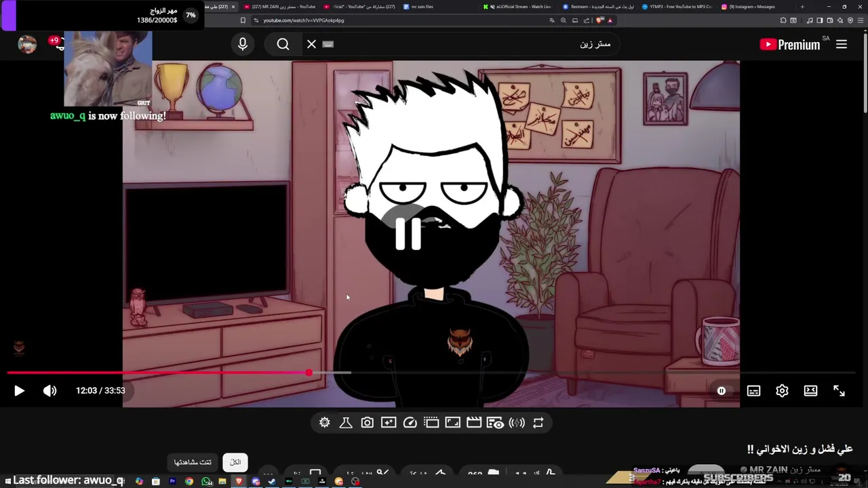Toggle cinema mode with the clapperboard icon
This screenshot has width=868, height=488.
pos(474,422)
